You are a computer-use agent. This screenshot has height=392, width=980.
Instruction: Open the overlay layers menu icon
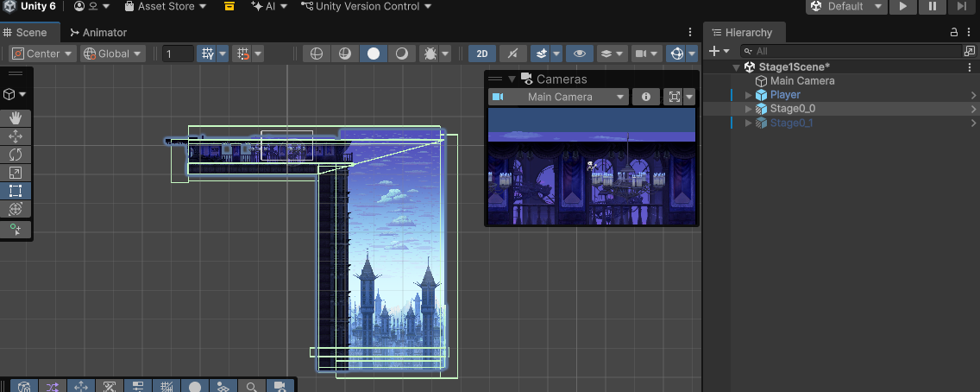click(x=612, y=54)
